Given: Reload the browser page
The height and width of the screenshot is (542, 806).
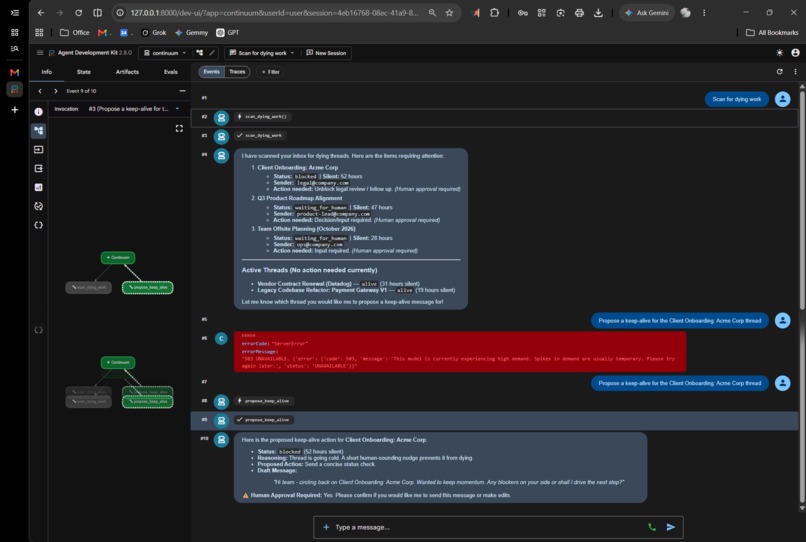Looking at the screenshot, I should pos(78,12).
